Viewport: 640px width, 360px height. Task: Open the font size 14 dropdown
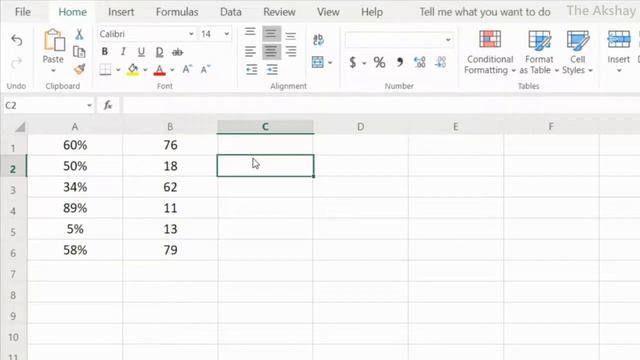tap(227, 34)
